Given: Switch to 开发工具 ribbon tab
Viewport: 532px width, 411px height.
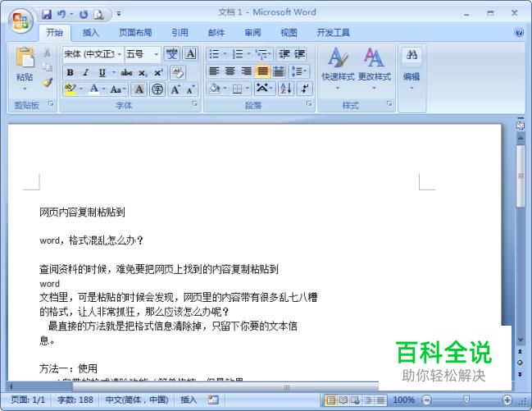Looking at the screenshot, I should pyautogui.click(x=333, y=33).
